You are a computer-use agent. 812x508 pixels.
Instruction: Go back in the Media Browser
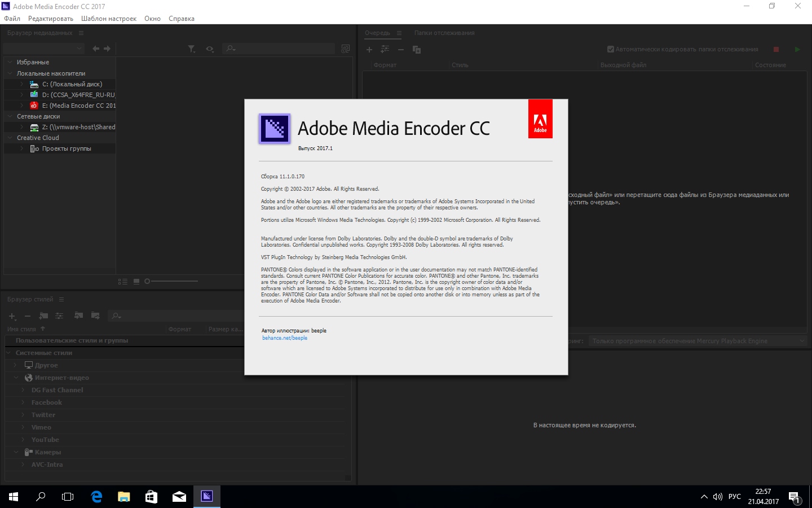tap(96, 49)
